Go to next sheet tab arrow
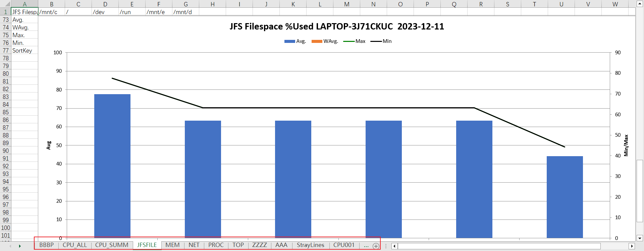The width and height of the screenshot is (644, 251). (20, 246)
